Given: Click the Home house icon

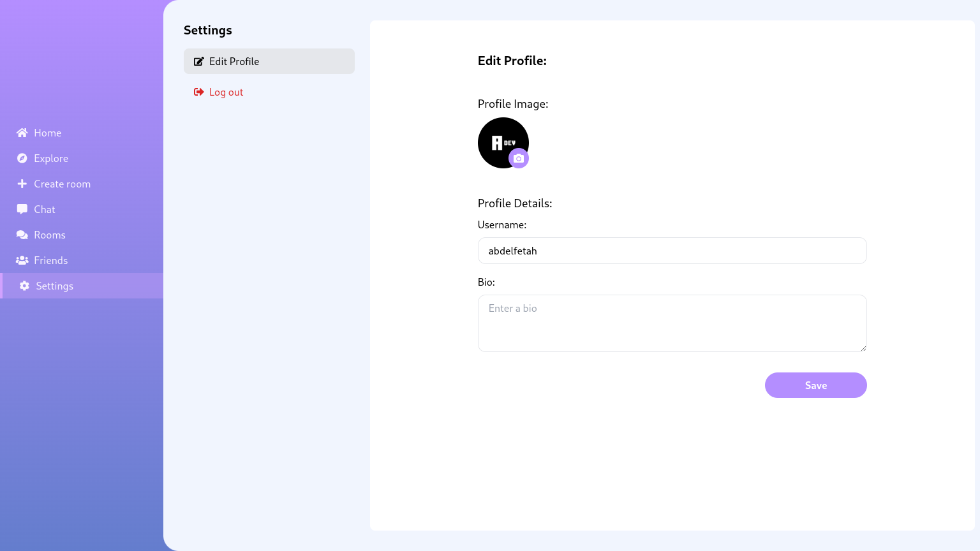Looking at the screenshot, I should tap(22, 133).
